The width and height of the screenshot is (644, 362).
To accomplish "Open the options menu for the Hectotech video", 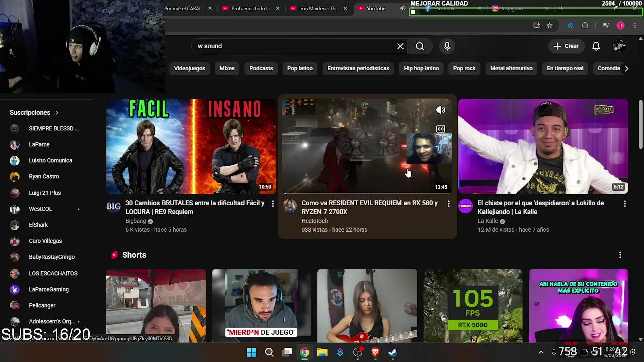I will point(449,204).
